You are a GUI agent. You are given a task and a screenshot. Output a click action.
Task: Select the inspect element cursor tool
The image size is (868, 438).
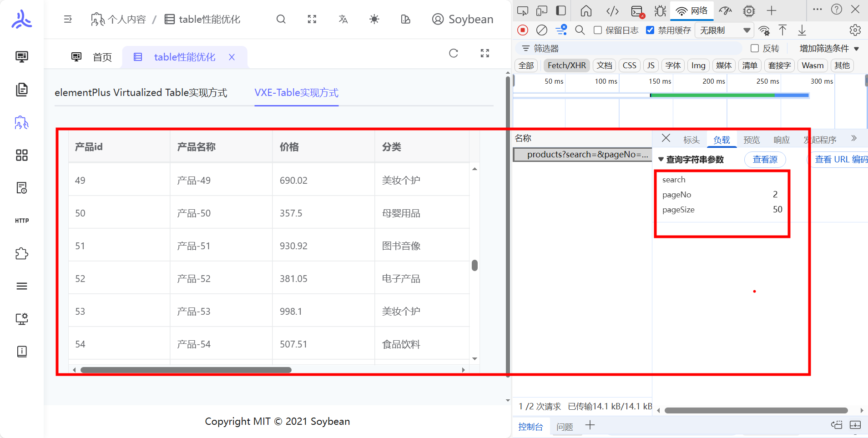(x=522, y=10)
